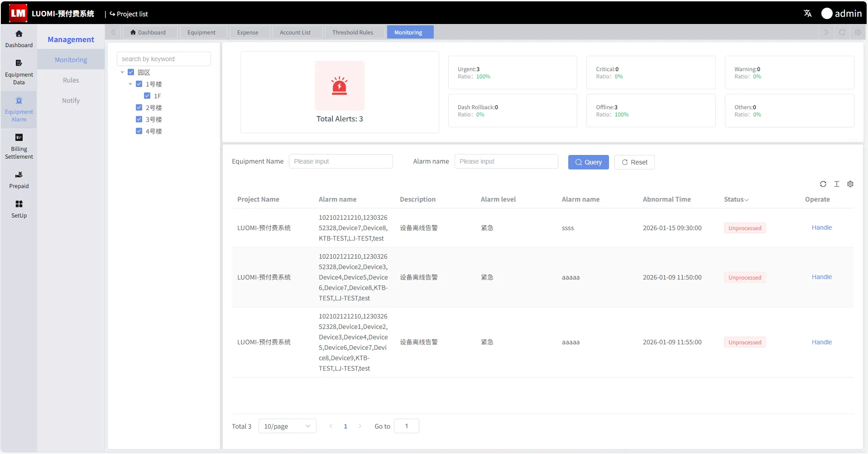The width and height of the screenshot is (868, 454).
Task: Toggle the 1F checkbox
Action: pos(147,96)
